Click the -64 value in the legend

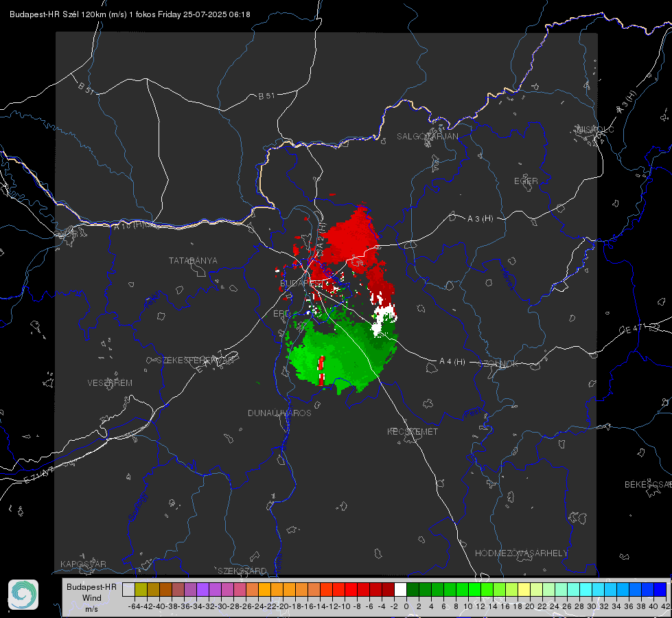(x=134, y=606)
